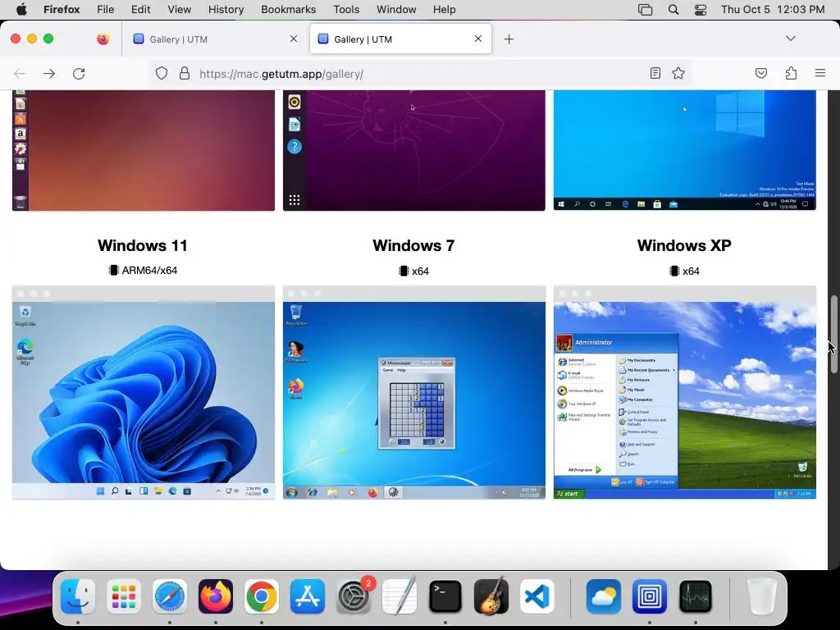The image size is (840, 630).
Task: Open the Windows 7 gallery heading
Action: (x=413, y=245)
